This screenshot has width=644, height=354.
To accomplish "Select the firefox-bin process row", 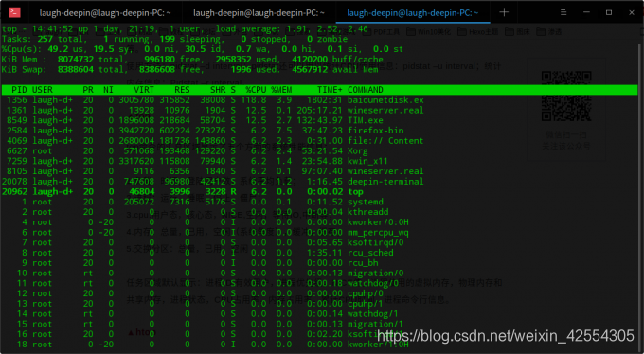I will pyautogui.click(x=319, y=131).
